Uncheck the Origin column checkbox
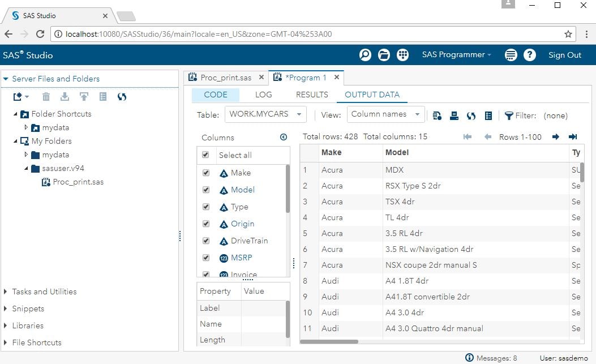Viewport: 596px width, 364px height. click(206, 224)
